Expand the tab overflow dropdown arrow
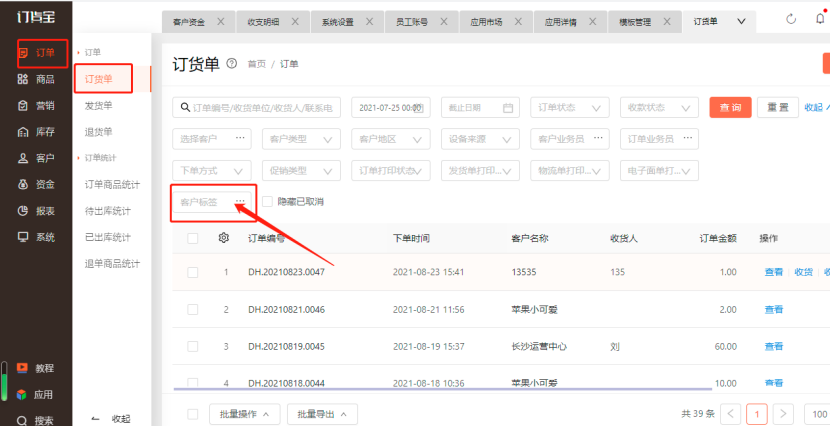This screenshot has height=426, width=831. tap(741, 22)
